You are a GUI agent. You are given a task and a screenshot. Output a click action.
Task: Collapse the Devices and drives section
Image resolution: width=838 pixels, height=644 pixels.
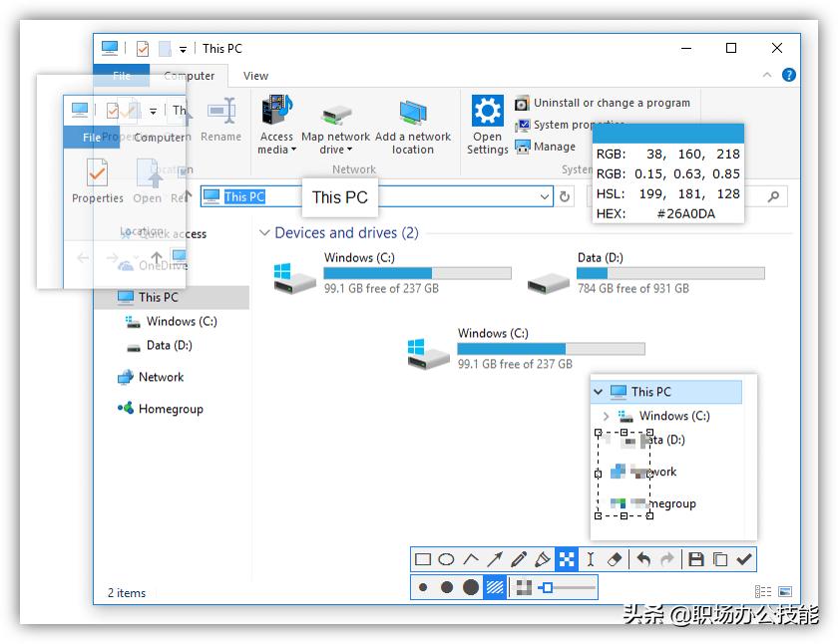pos(264,233)
